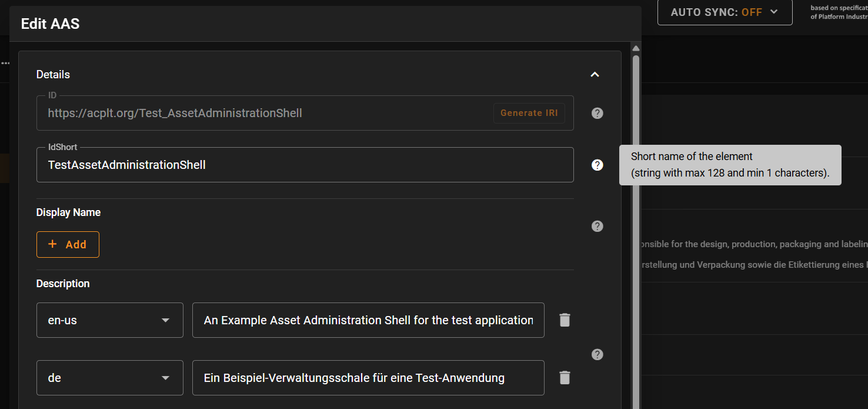868x409 pixels.
Task: Click the Display Name label
Action: point(68,212)
